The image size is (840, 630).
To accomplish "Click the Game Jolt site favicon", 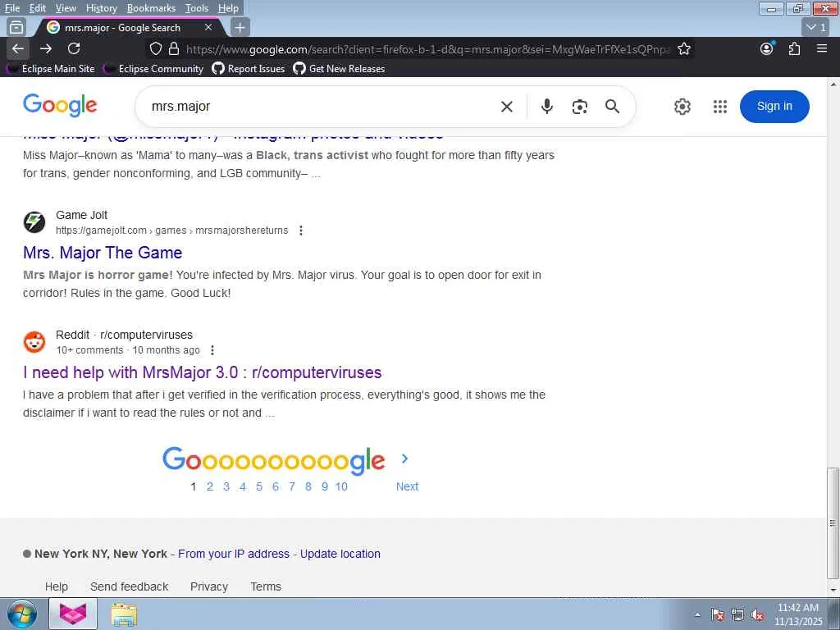I will (x=34, y=221).
